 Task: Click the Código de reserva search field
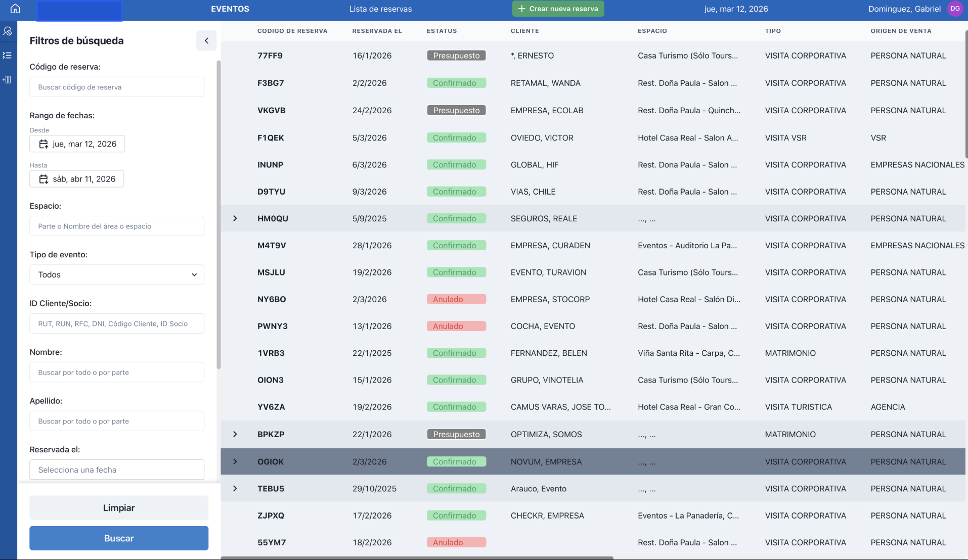[x=117, y=87]
